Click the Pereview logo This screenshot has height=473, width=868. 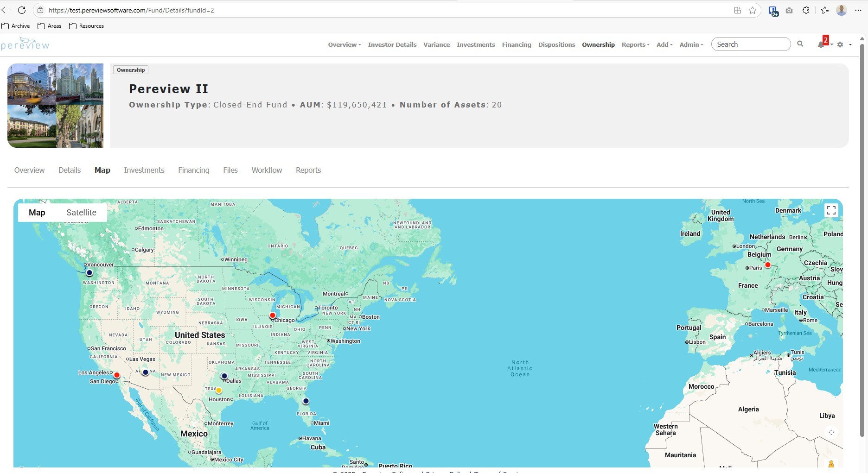pyautogui.click(x=26, y=44)
